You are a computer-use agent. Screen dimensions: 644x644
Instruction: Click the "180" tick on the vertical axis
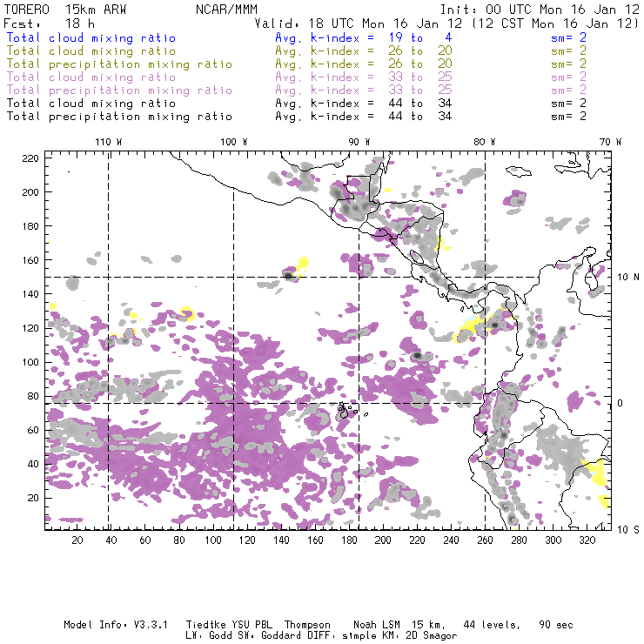click(x=30, y=226)
